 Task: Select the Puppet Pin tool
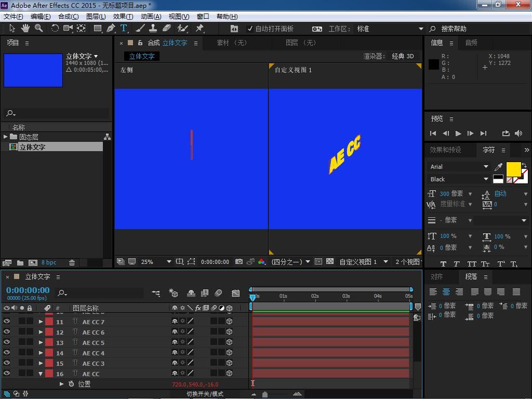(x=199, y=29)
